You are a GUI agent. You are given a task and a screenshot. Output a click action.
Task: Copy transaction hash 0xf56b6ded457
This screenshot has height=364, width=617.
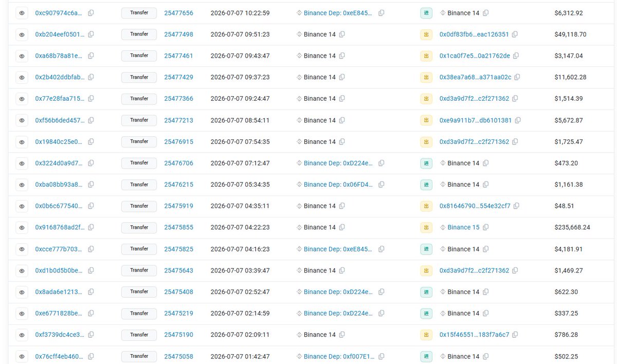[91, 120]
